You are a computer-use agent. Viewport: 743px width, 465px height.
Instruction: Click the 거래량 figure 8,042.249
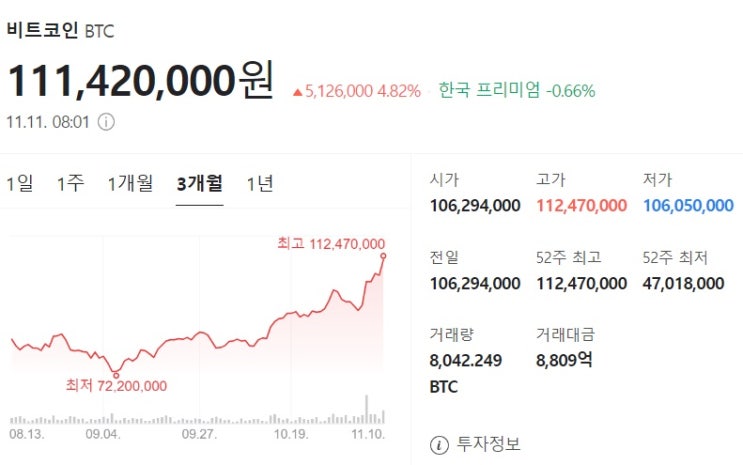coord(467,360)
